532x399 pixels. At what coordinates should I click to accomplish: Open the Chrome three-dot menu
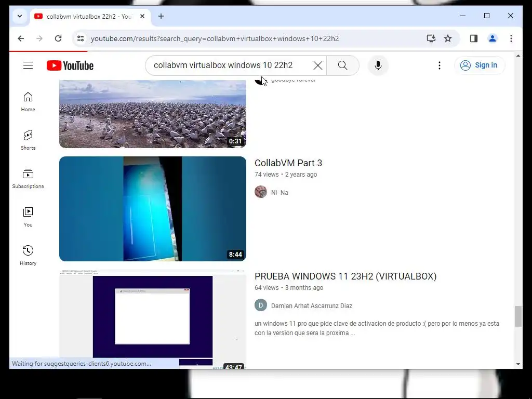tap(511, 38)
